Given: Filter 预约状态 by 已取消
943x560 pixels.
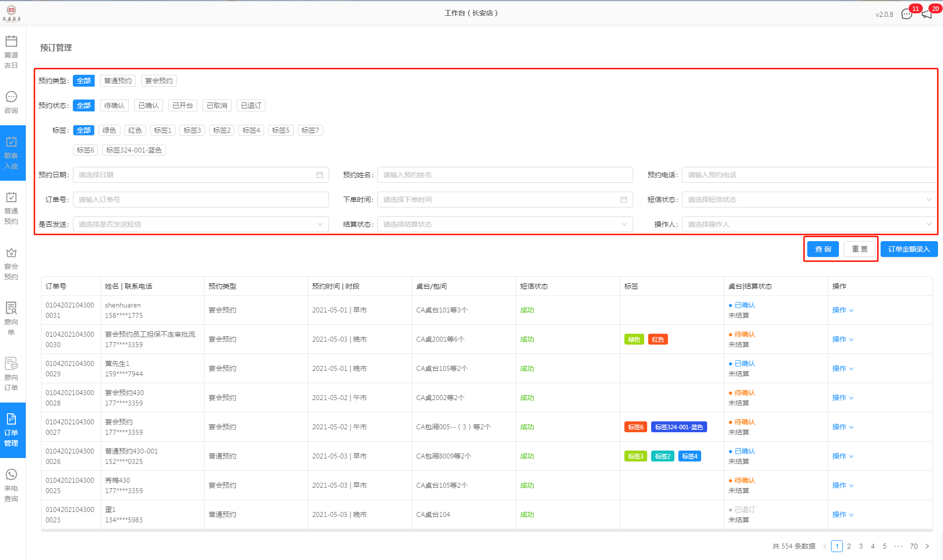Looking at the screenshot, I should (217, 105).
